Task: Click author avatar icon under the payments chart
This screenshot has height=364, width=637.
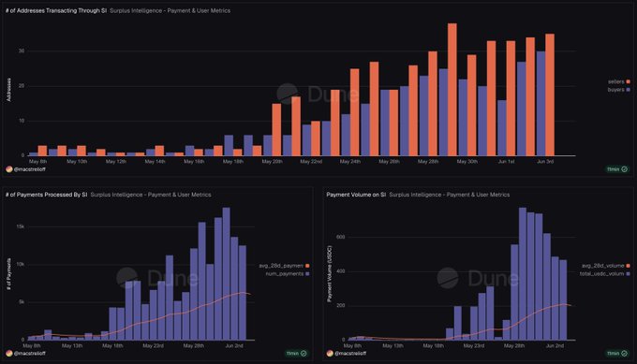Action: (x=9, y=354)
